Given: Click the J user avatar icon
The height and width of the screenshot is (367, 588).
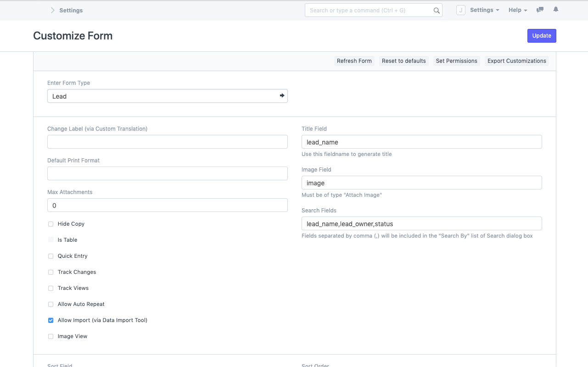Looking at the screenshot, I should 461,10.
